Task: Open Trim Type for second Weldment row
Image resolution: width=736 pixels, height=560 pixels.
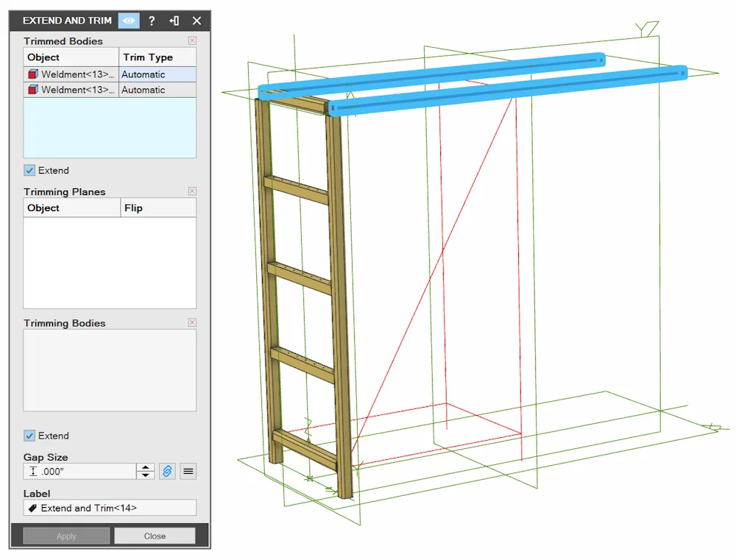Action: (x=158, y=90)
